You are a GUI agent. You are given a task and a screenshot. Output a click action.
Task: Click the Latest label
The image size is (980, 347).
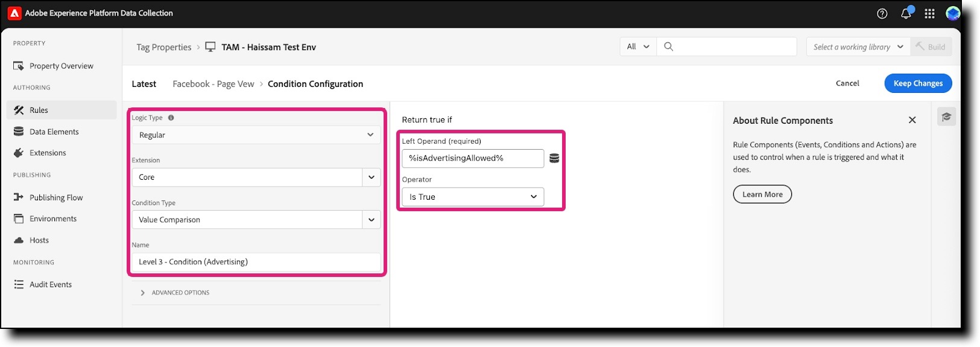tap(144, 84)
